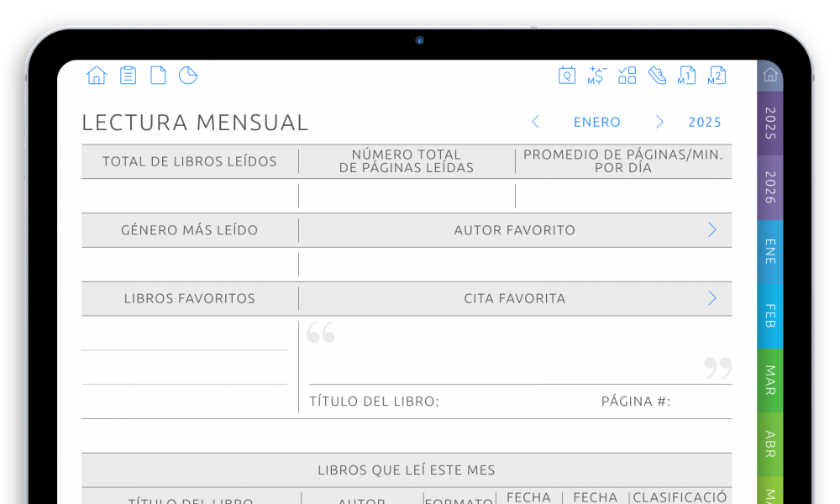Screen dimensions: 840x504
Task: Tap the autor favorito entry field
Action: pos(516,265)
